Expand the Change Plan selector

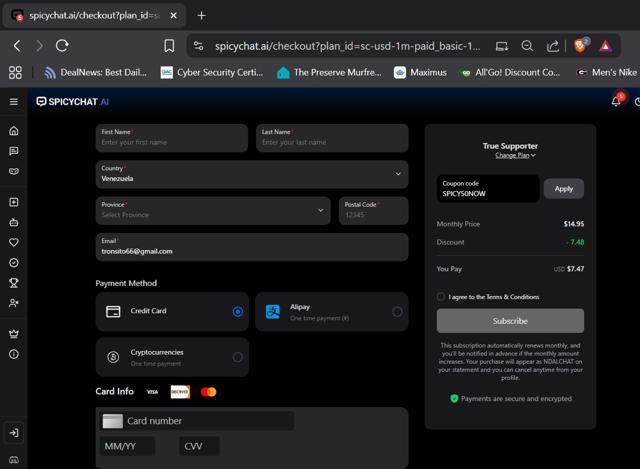click(515, 156)
